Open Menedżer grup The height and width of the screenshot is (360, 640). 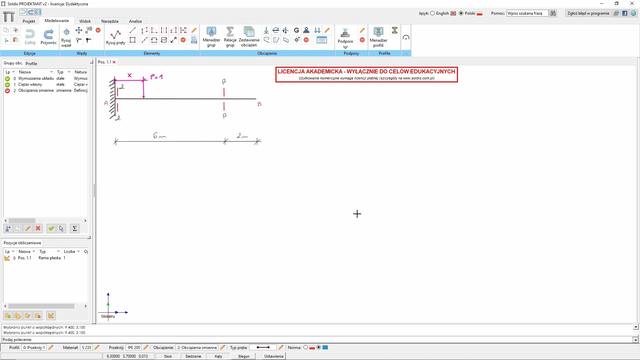(x=211, y=36)
